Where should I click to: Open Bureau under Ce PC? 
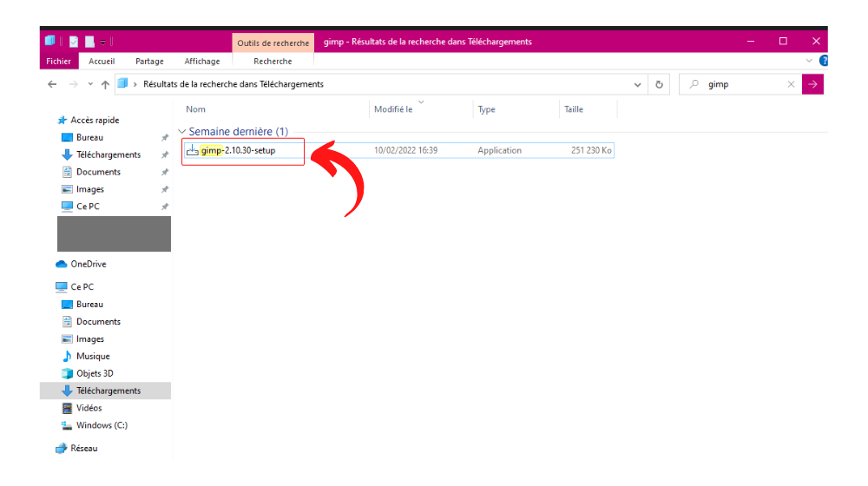tap(89, 305)
